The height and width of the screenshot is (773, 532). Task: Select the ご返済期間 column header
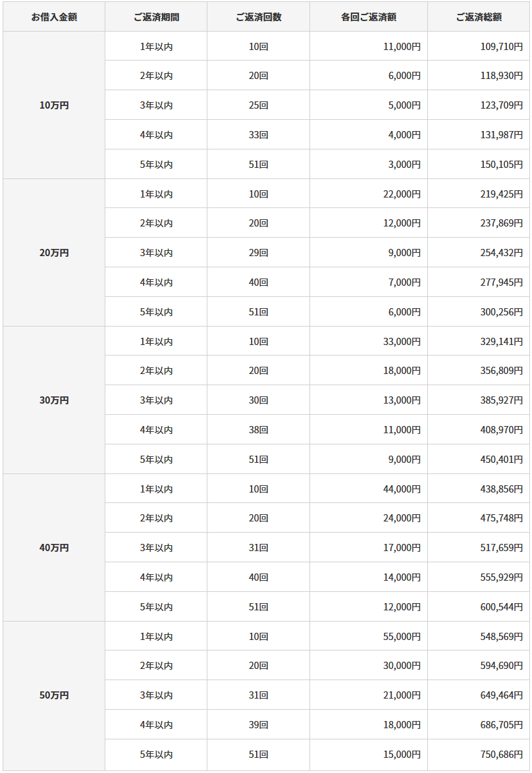point(156,17)
